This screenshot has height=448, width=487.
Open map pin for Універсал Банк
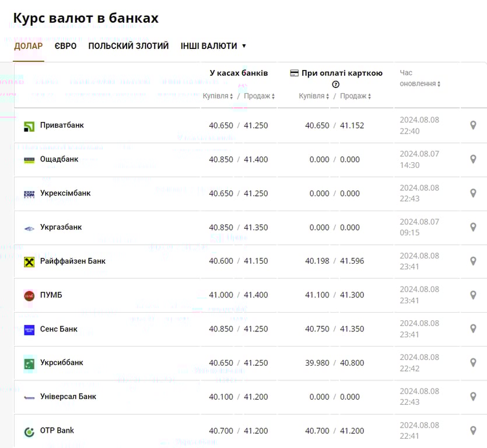(473, 397)
